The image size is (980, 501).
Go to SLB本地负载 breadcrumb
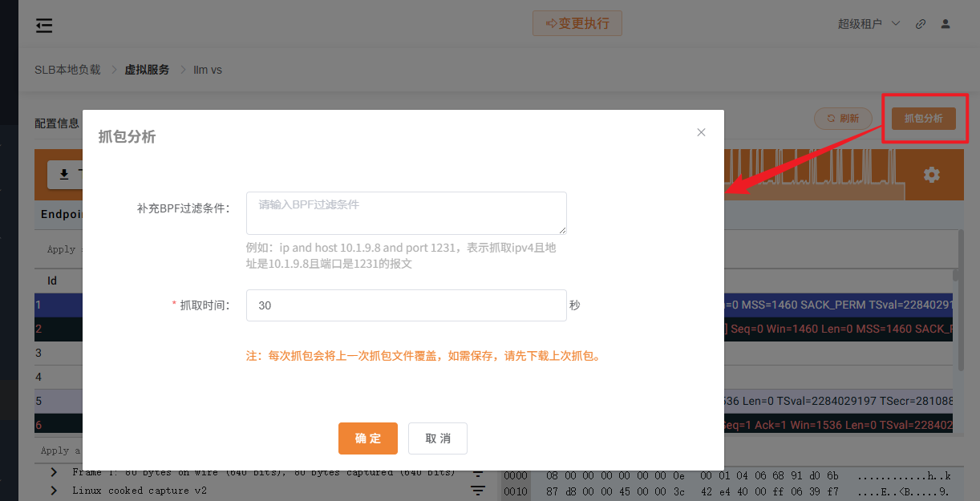point(67,70)
